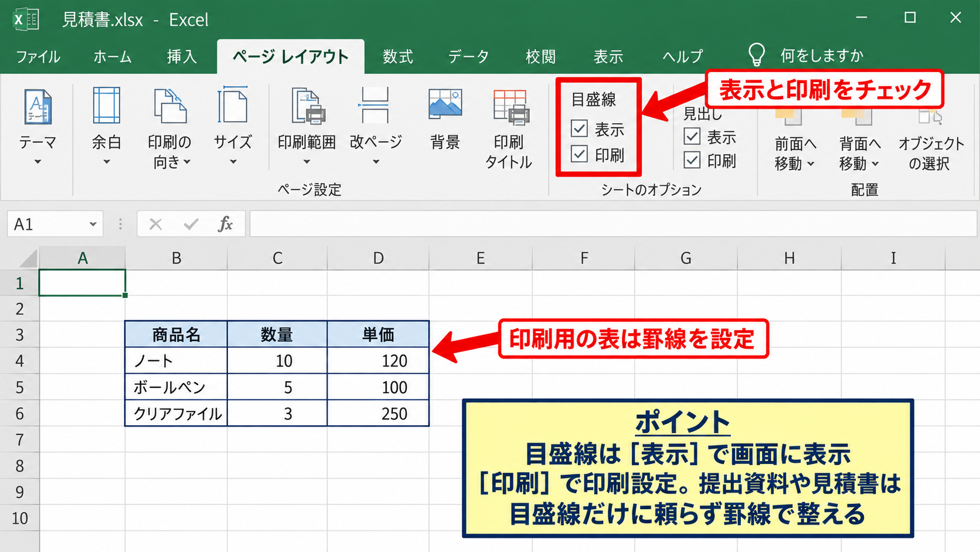Toggle 目盛線 表示 checkbox

[579, 128]
